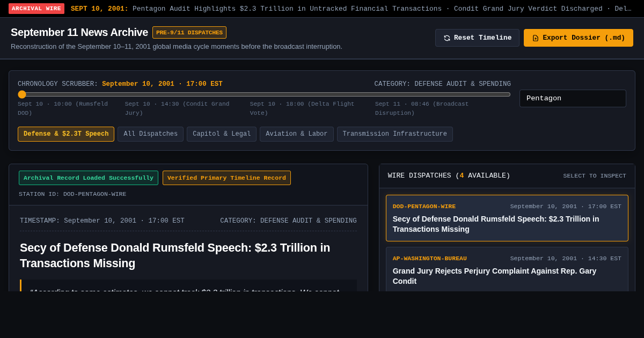Image resolution: width=644 pixels, height=338 pixels.
Task: Open the DOD-PENTAGON-WIRE Rumsfeld dispatch card
Action: click(x=507, y=218)
